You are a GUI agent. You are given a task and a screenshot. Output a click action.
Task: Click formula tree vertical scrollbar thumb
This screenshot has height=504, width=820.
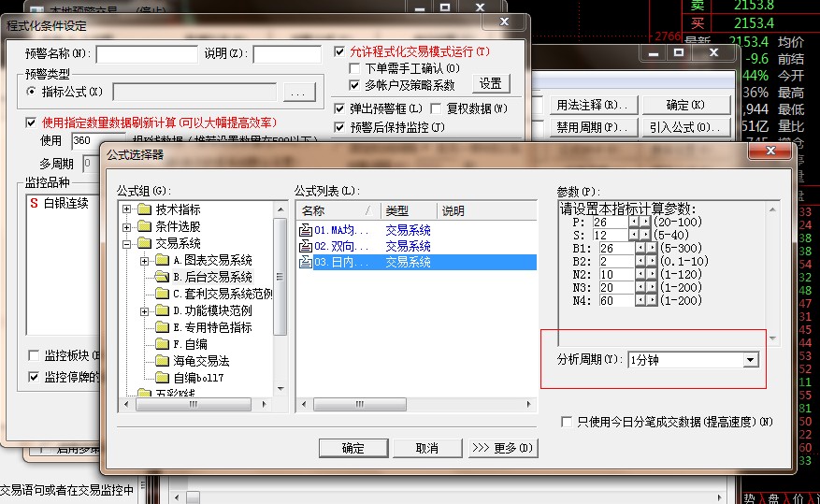coord(281,277)
